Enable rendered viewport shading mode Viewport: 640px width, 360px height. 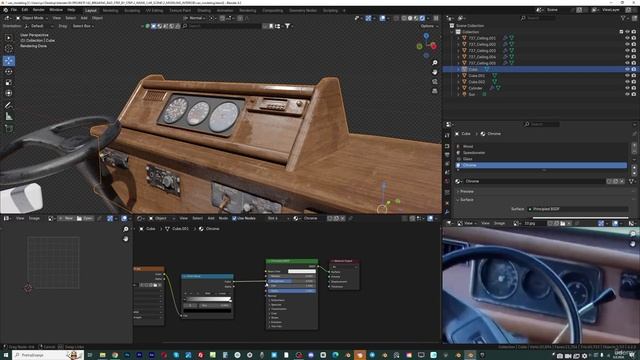coord(422,18)
